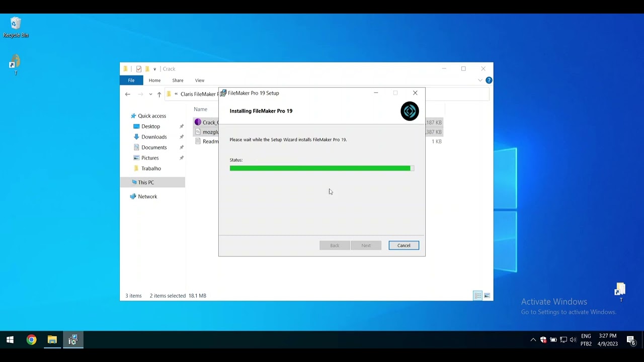
Task: Close the FileMaker Pro 19 Setup window
Action: (x=415, y=93)
